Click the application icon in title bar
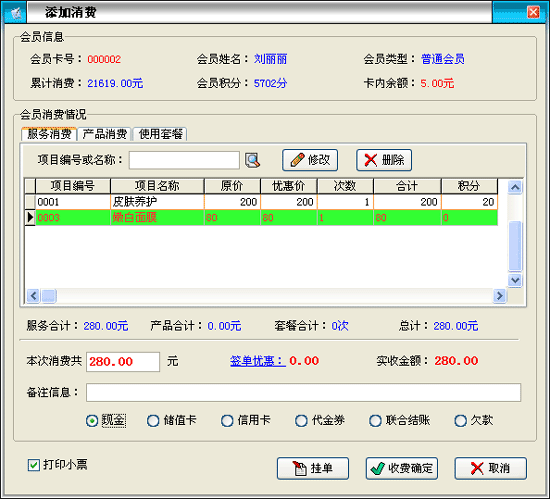 [x=15, y=13]
